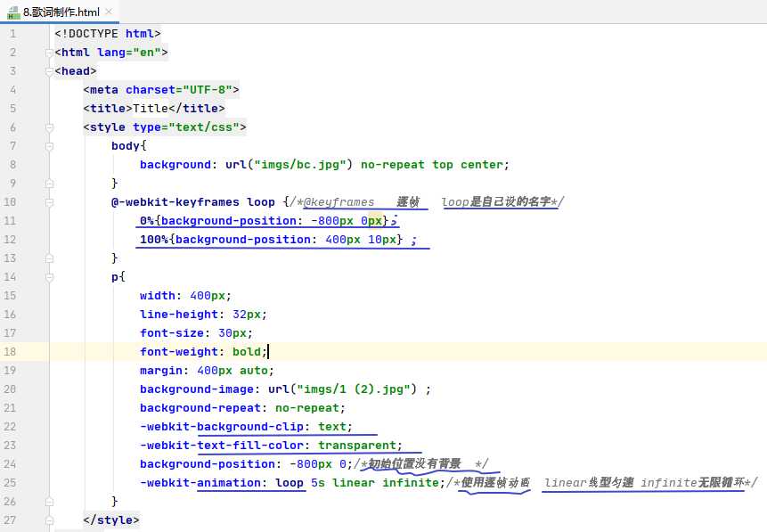Collapse the body CSS rule fold marker
Viewport: 767px width, 532px height.
[51, 146]
